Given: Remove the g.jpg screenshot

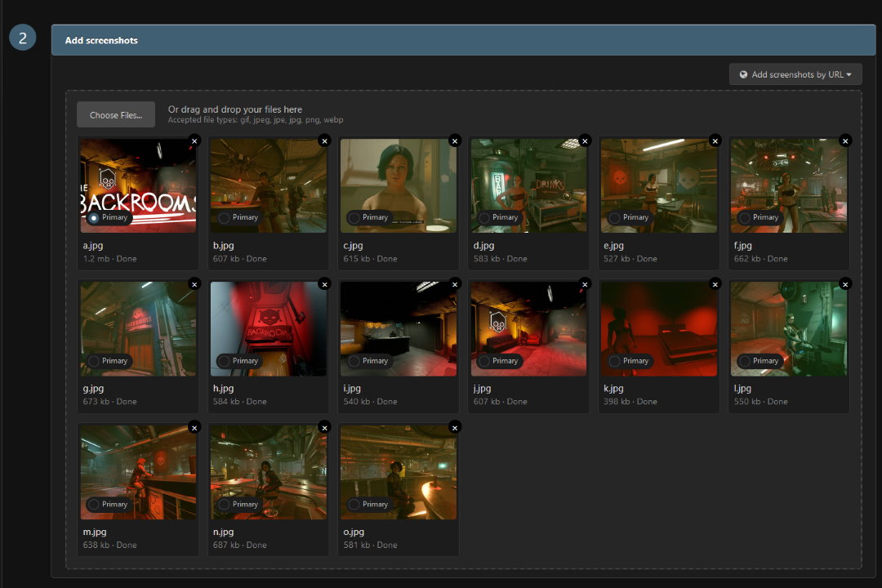Looking at the screenshot, I should click(x=194, y=284).
